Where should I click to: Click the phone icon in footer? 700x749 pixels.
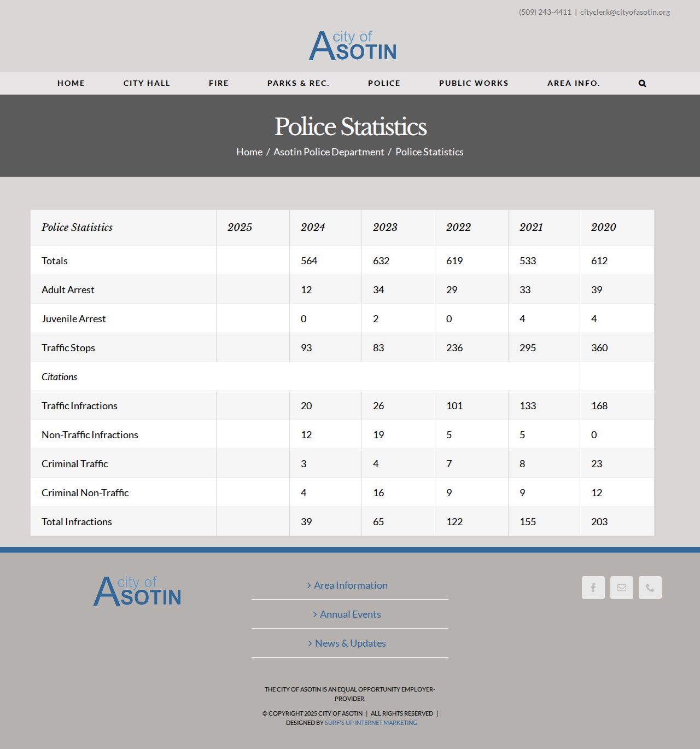(650, 588)
